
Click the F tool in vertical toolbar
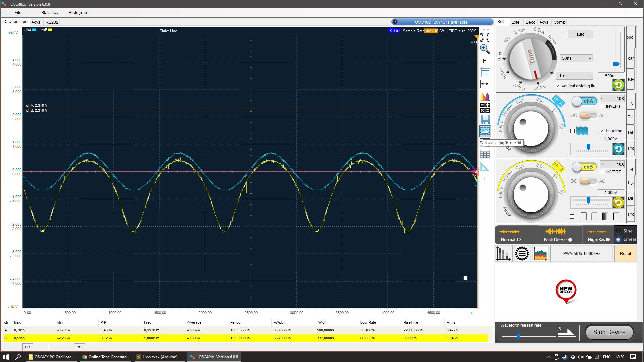(484, 61)
